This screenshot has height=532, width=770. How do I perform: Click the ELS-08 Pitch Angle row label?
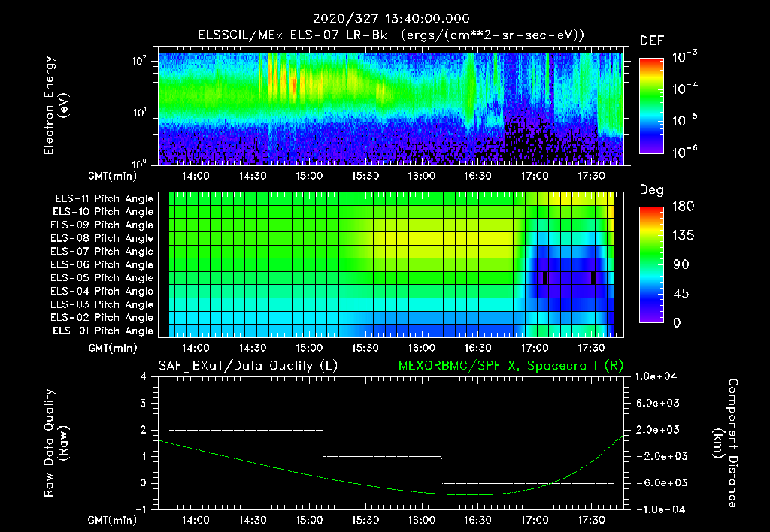tap(102, 238)
